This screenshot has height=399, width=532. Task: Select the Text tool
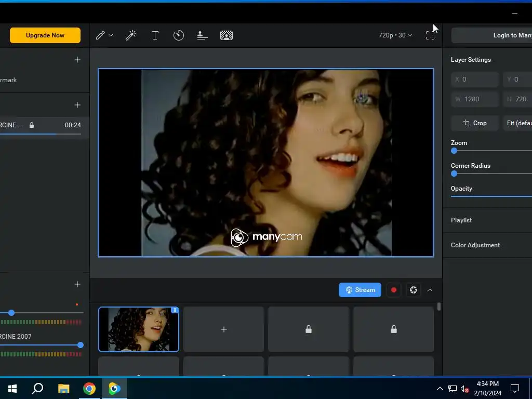(x=155, y=35)
